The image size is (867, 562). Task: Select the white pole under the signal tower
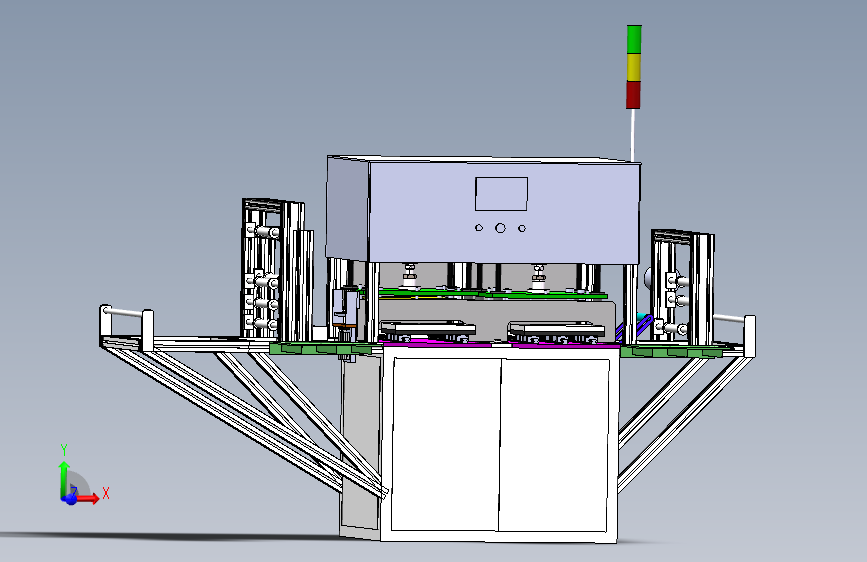click(x=633, y=135)
